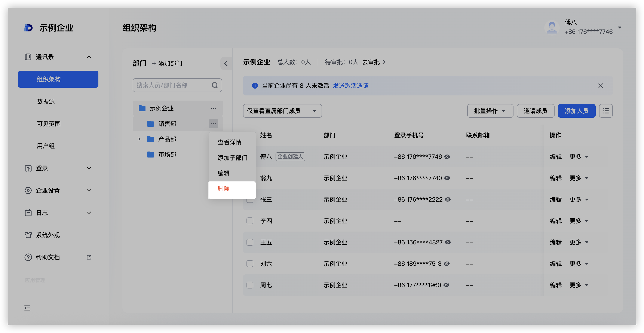
Task: Select 添加子部门 in the context menu
Action: [232, 158]
